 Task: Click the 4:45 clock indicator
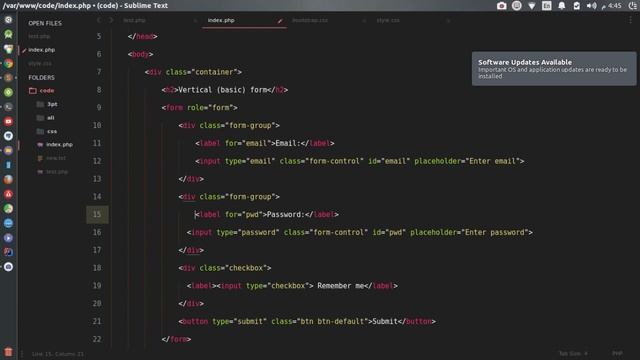tap(611, 6)
